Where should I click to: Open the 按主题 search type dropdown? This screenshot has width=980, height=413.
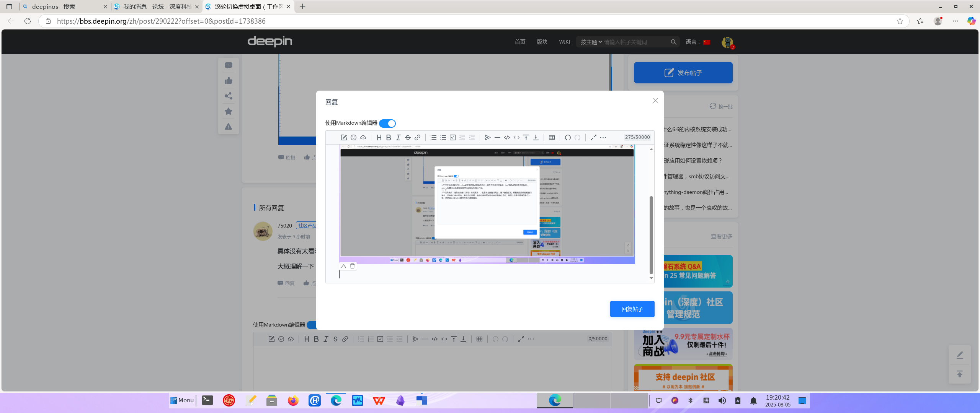pyautogui.click(x=591, y=42)
